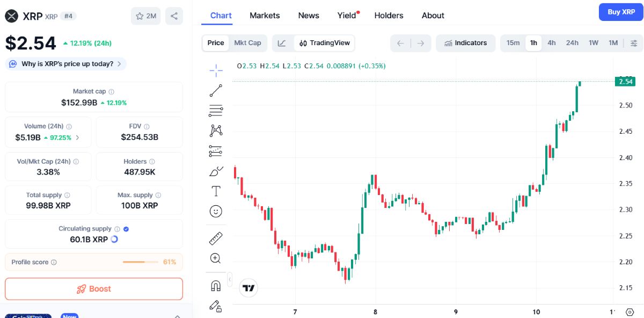Expand Volume (24h) details chevron

click(x=77, y=138)
